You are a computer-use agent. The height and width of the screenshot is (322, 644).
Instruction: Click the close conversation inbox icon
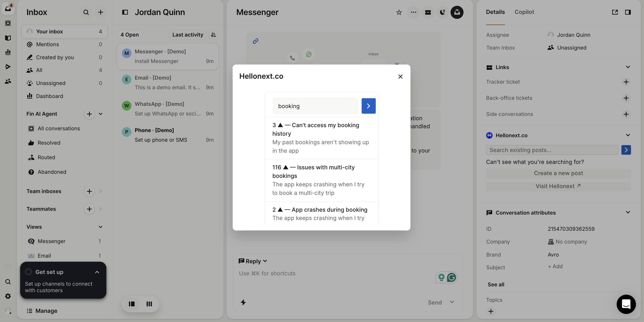tap(457, 12)
